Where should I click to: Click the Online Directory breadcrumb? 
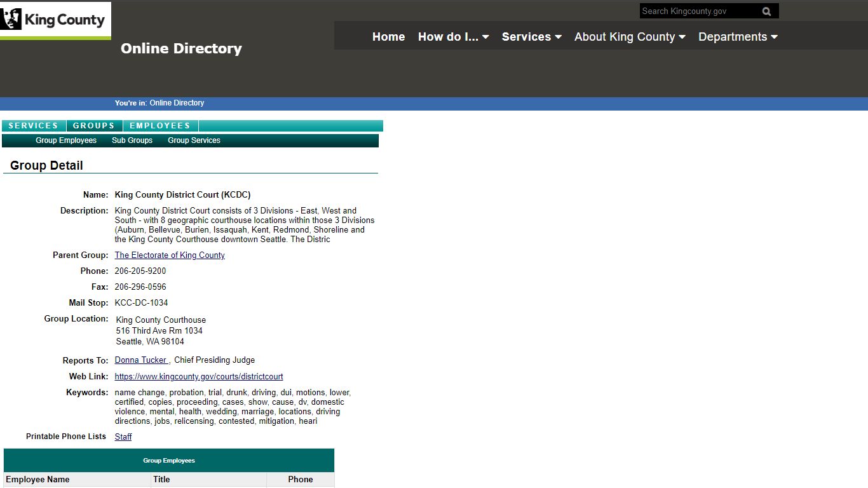pyautogui.click(x=177, y=103)
